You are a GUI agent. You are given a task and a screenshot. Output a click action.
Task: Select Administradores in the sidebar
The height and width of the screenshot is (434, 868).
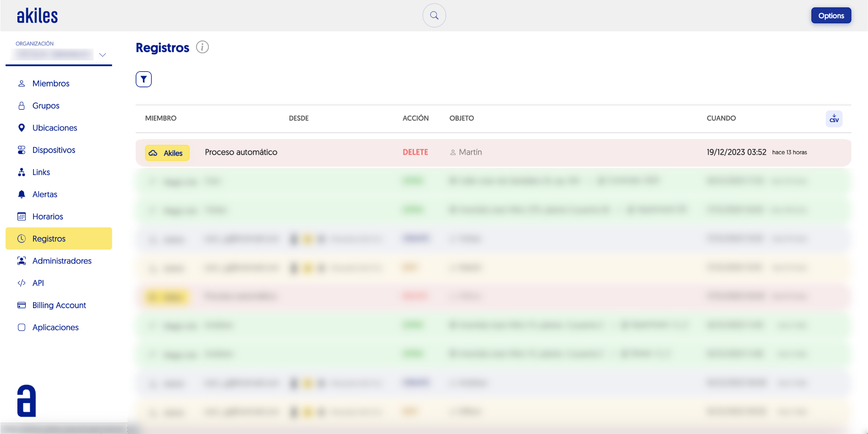pos(62,261)
